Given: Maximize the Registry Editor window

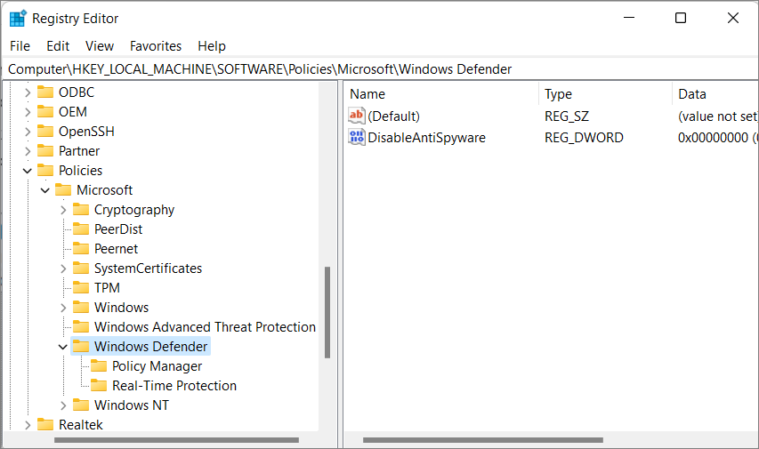Looking at the screenshot, I should pyautogui.click(x=681, y=18).
